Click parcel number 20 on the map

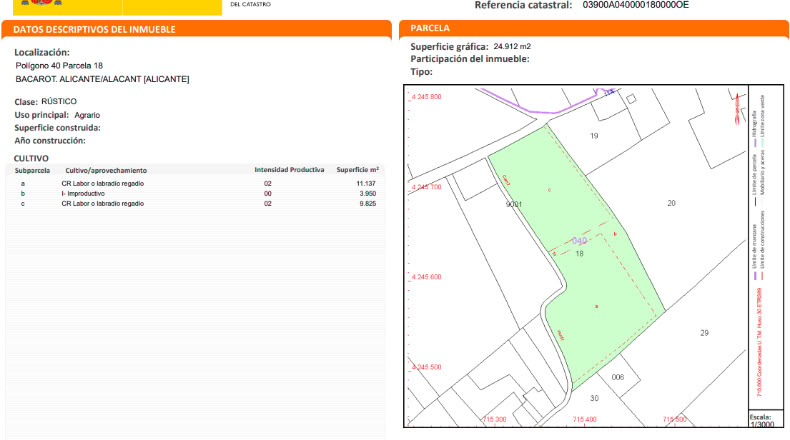(x=672, y=204)
